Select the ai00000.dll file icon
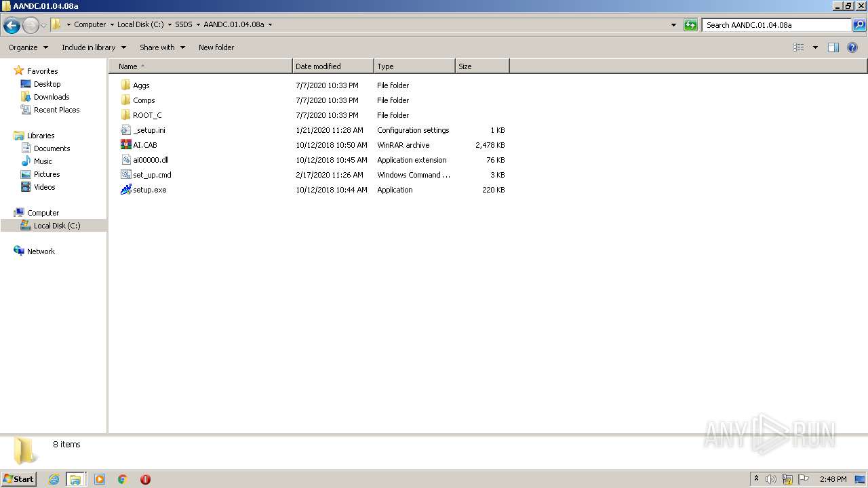The width and height of the screenshot is (868, 488). click(x=125, y=160)
